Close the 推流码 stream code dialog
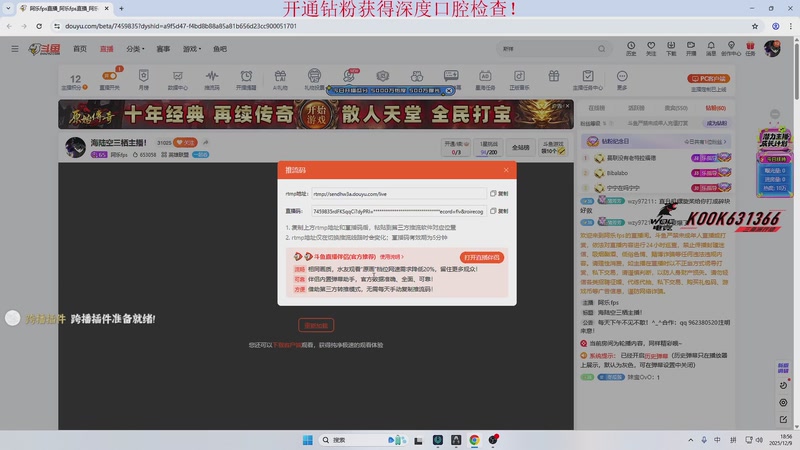The height and width of the screenshot is (450, 800). 506,170
